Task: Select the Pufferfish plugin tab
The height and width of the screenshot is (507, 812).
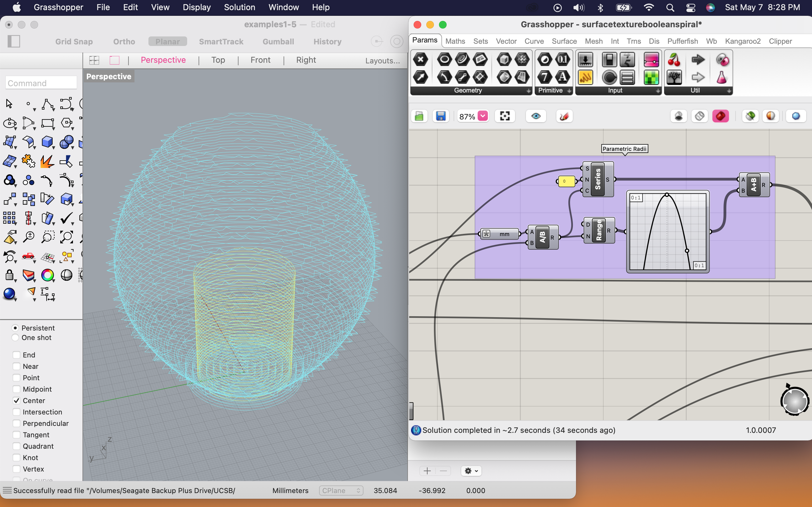Action: [682, 41]
